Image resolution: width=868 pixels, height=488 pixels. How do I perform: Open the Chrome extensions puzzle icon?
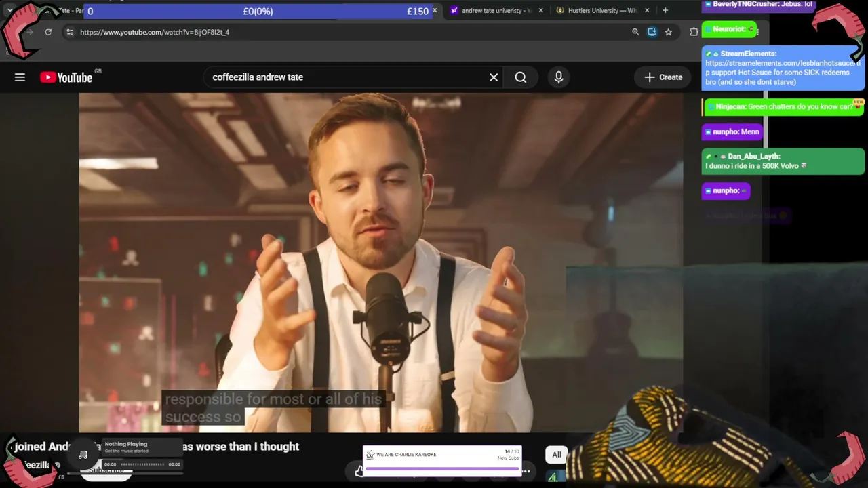[694, 32]
